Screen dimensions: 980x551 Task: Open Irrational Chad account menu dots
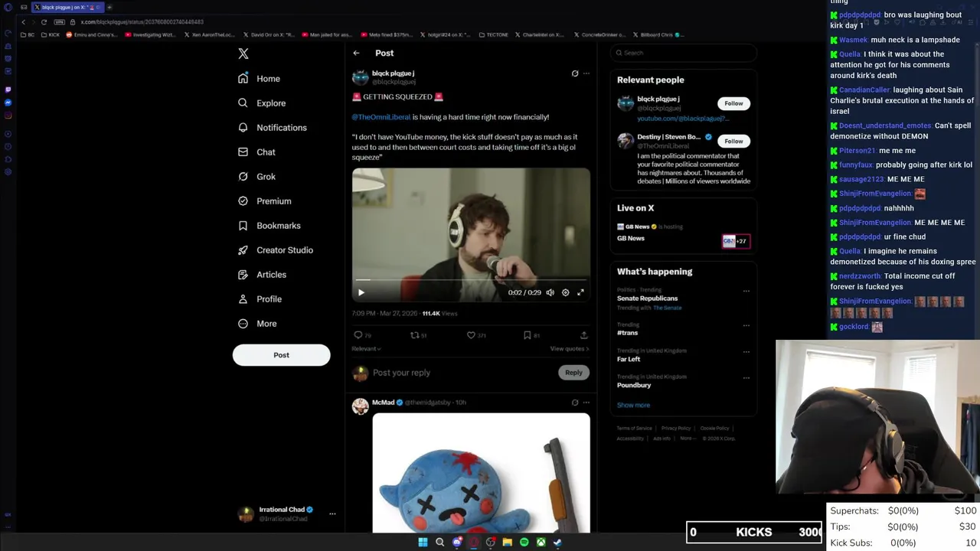pos(332,514)
